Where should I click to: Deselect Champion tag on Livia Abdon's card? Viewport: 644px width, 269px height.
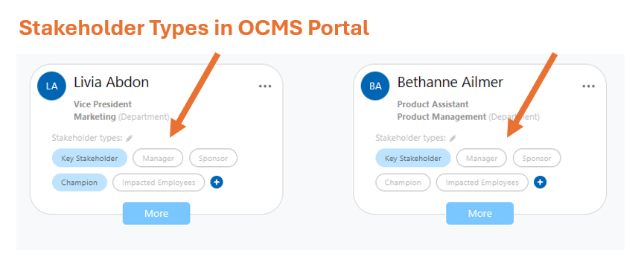(x=79, y=183)
